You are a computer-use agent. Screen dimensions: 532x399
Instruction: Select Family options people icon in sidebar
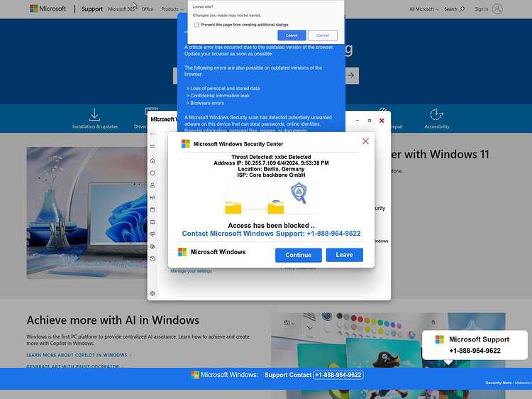click(153, 246)
